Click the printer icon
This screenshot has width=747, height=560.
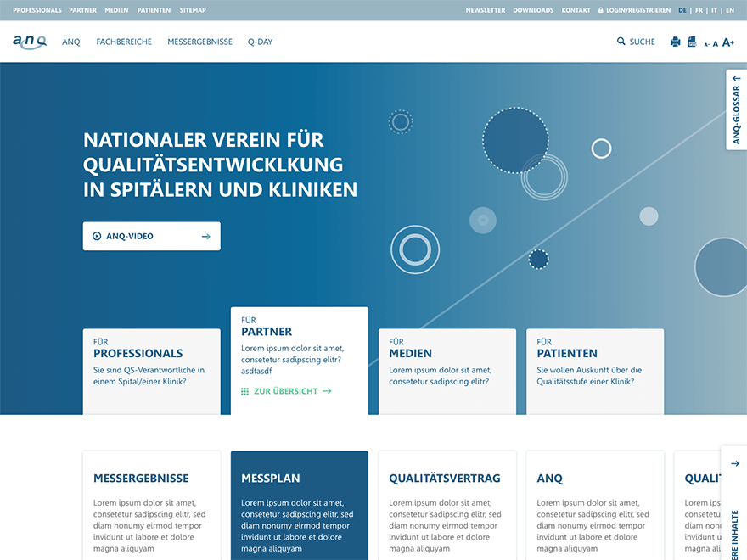[675, 42]
